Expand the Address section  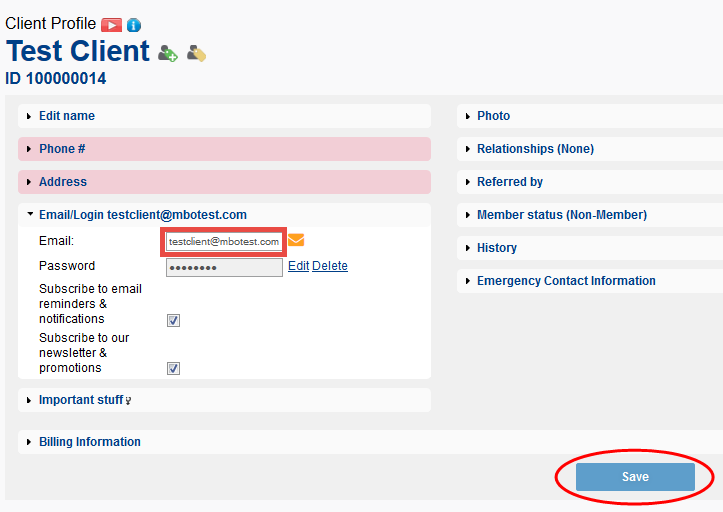coord(62,182)
